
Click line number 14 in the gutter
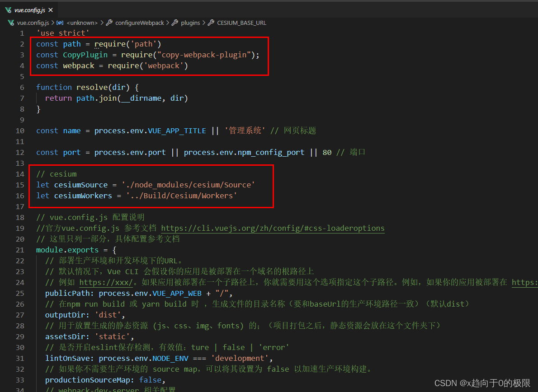tap(20, 174)
